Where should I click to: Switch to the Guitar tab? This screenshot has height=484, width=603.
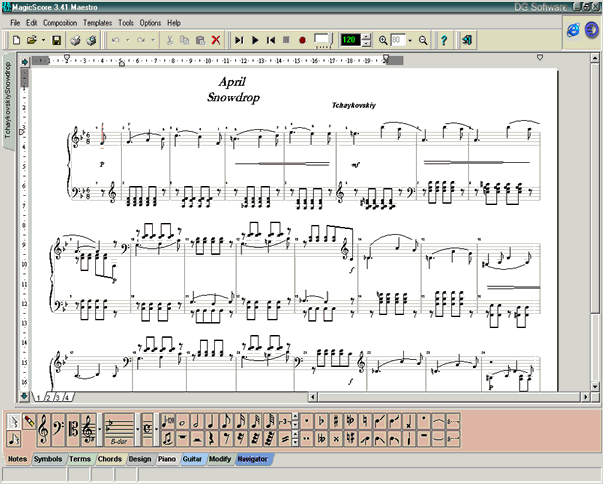(192, 459)
